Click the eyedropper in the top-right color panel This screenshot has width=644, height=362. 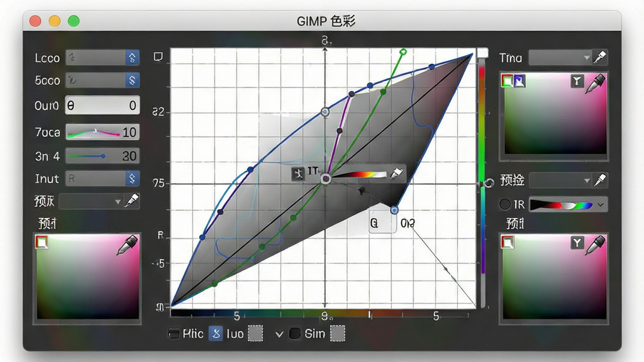(x=595, y=83)
